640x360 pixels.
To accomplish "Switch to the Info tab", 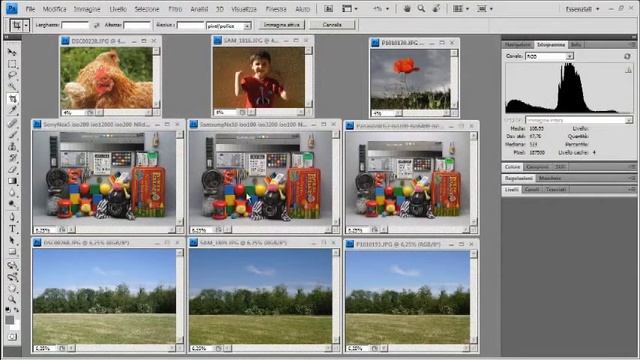I will tap(576, 44).
